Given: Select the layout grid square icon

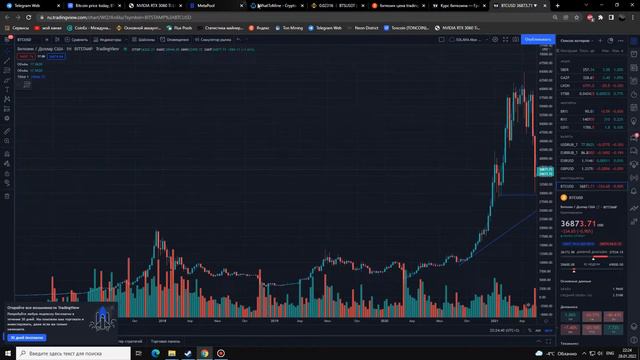Looking at the screenshot, I should point(442,40).
